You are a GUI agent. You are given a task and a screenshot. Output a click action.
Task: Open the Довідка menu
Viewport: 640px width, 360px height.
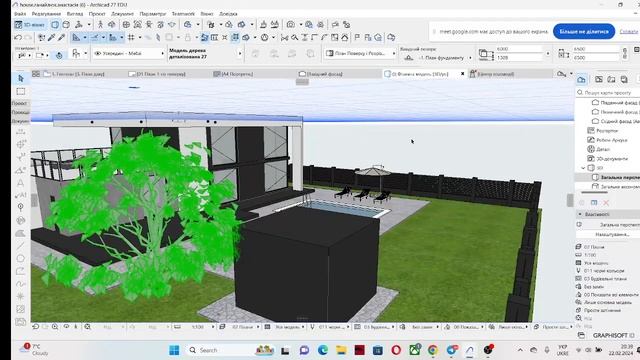click(x=228, y=14)
